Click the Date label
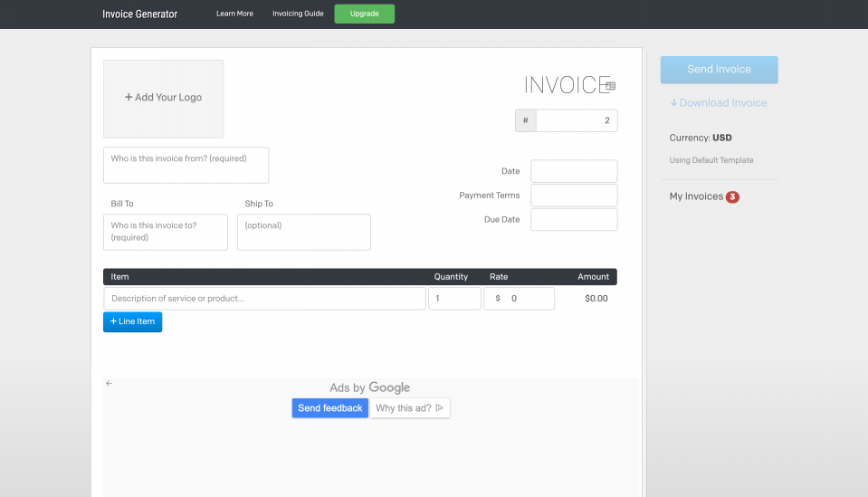The width and height of the screenshot is (868, 497). tap(510, 171)
